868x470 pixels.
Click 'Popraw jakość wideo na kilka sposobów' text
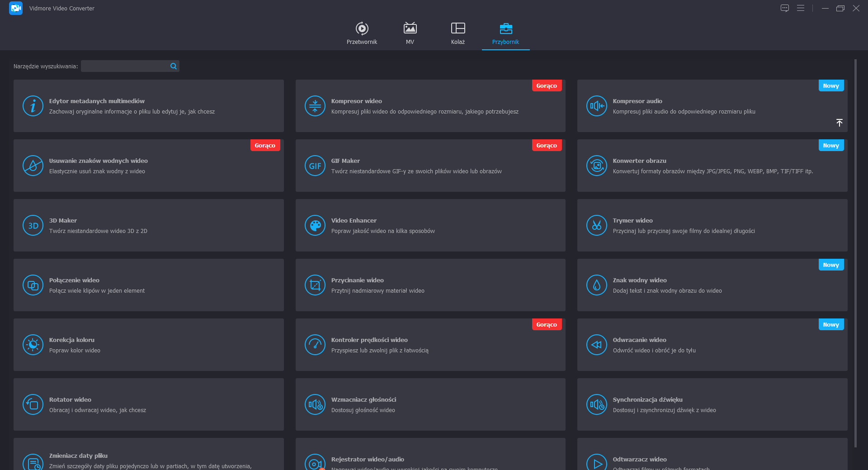pyautogui.click(x=383, y=231)
